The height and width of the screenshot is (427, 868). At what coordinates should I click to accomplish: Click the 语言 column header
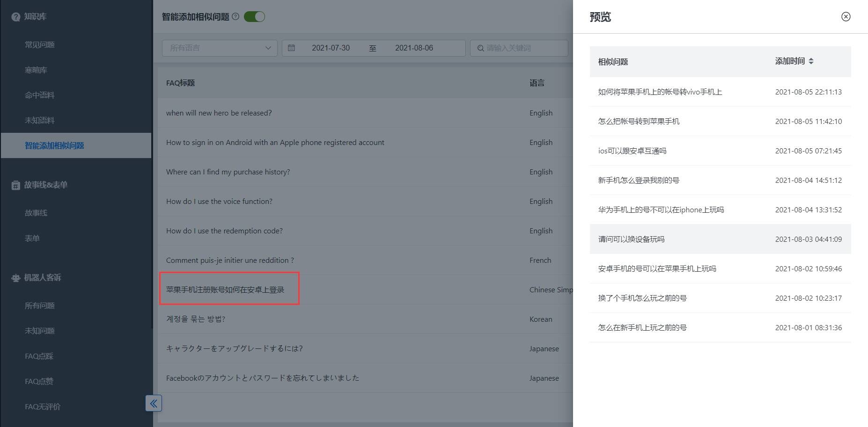[x=537, y=83]
